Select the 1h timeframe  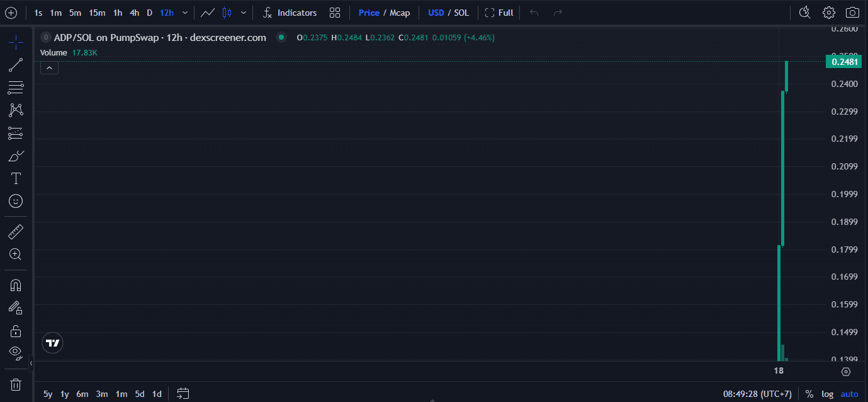(118, 13)
